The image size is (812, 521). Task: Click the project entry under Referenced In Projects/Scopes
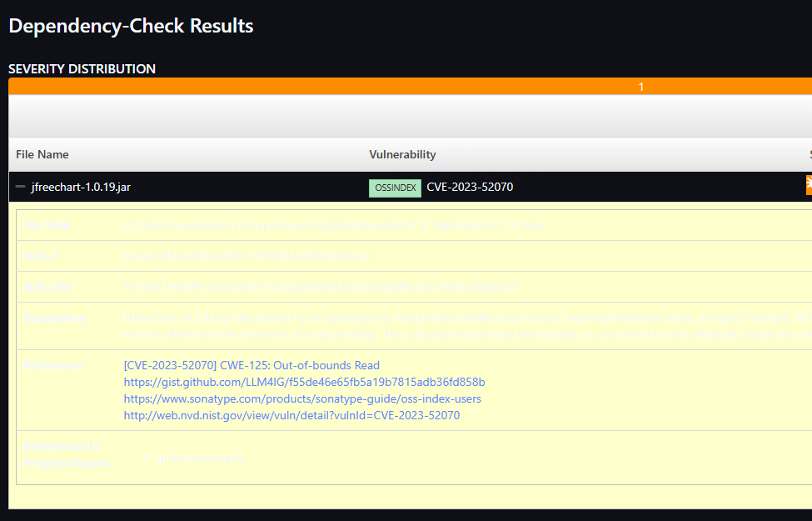coord(200,458)
